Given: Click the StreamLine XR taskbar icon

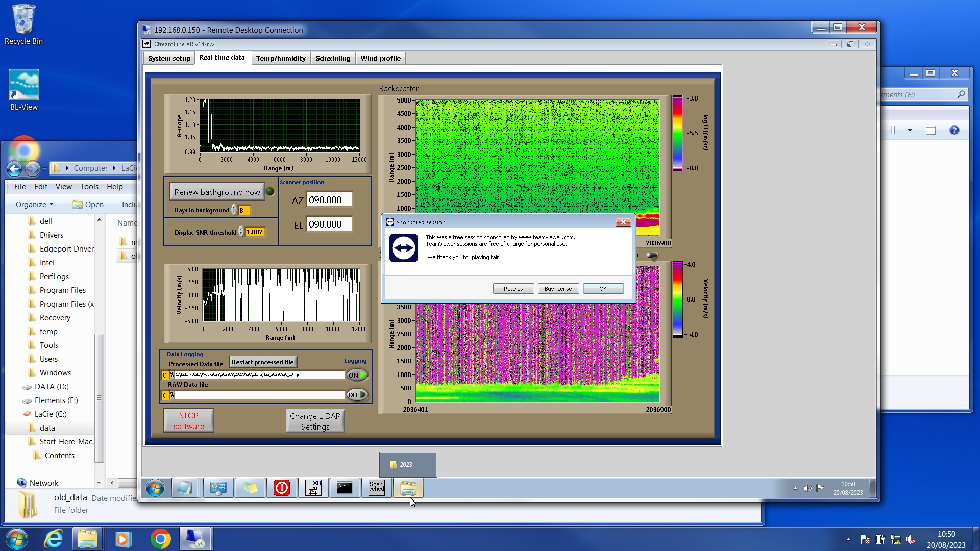Looking at the screenshot, I should [313, 488].
